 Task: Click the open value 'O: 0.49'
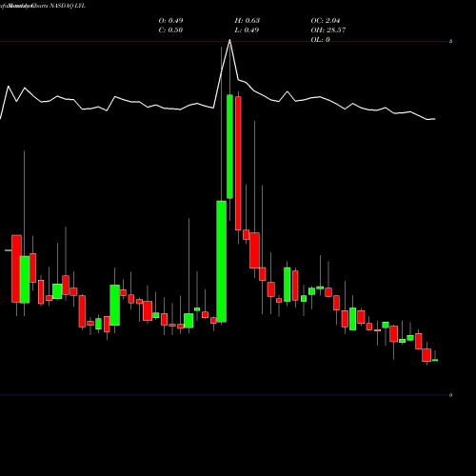tap(170, 21)
